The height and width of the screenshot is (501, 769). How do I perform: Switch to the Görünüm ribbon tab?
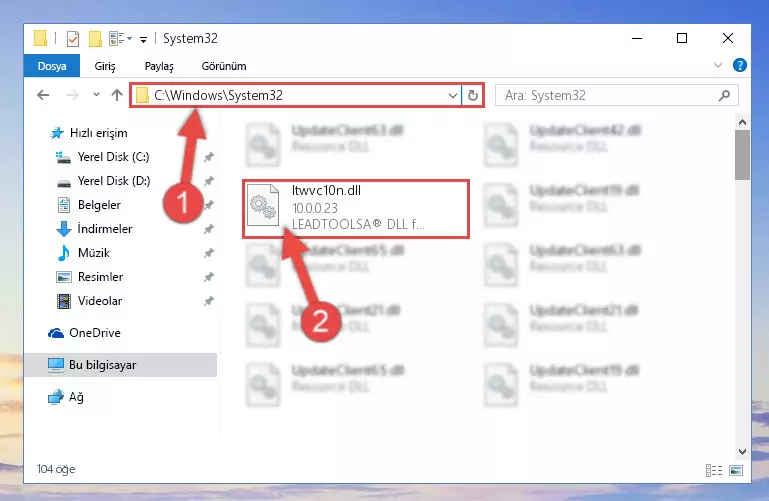[224, 66]
